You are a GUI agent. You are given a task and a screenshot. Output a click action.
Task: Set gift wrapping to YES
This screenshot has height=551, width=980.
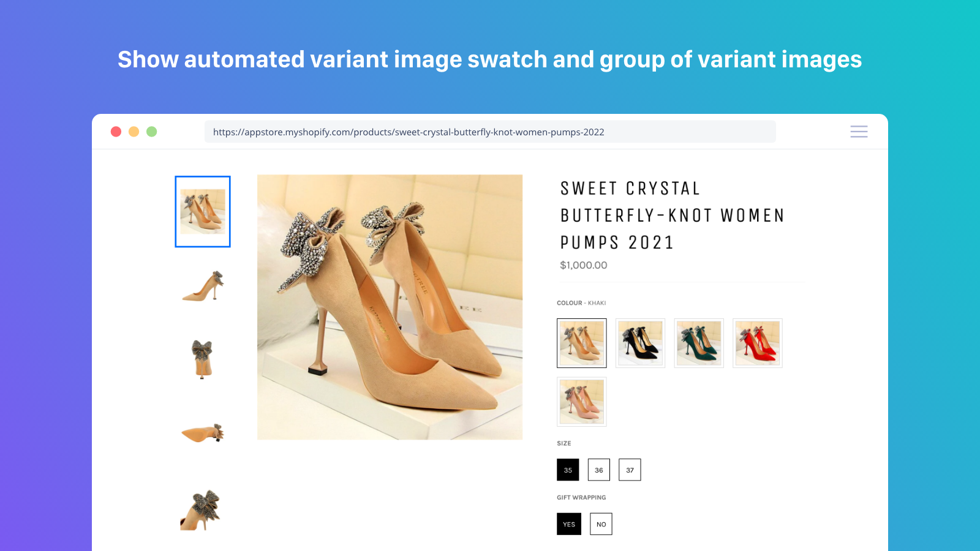point(569,524)
